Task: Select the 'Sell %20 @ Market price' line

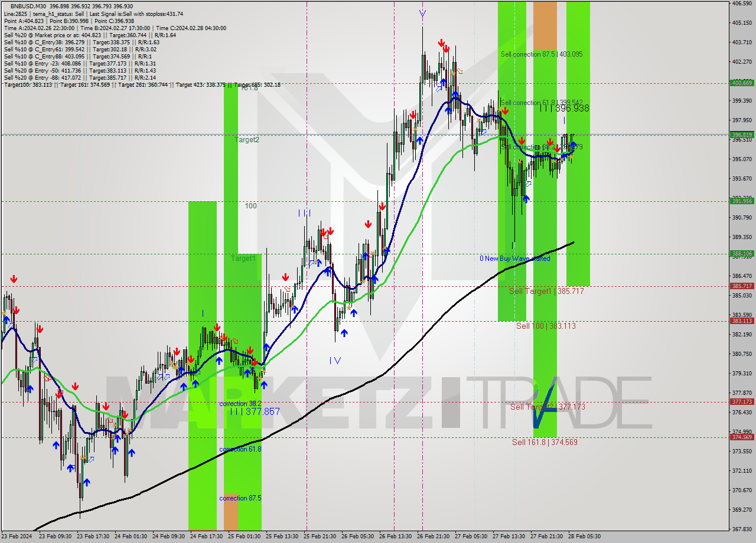Action: (90, 35)
